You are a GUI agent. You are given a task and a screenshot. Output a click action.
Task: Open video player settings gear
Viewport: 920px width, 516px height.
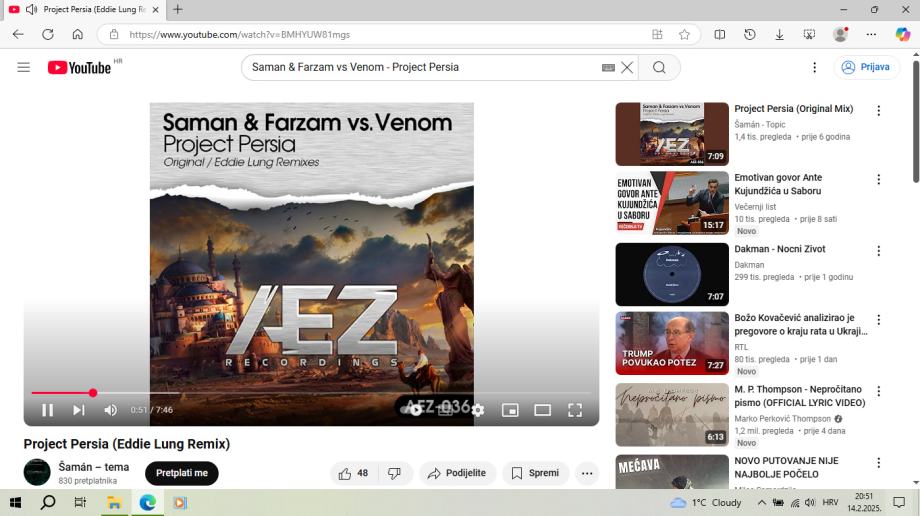pos(478,410)
